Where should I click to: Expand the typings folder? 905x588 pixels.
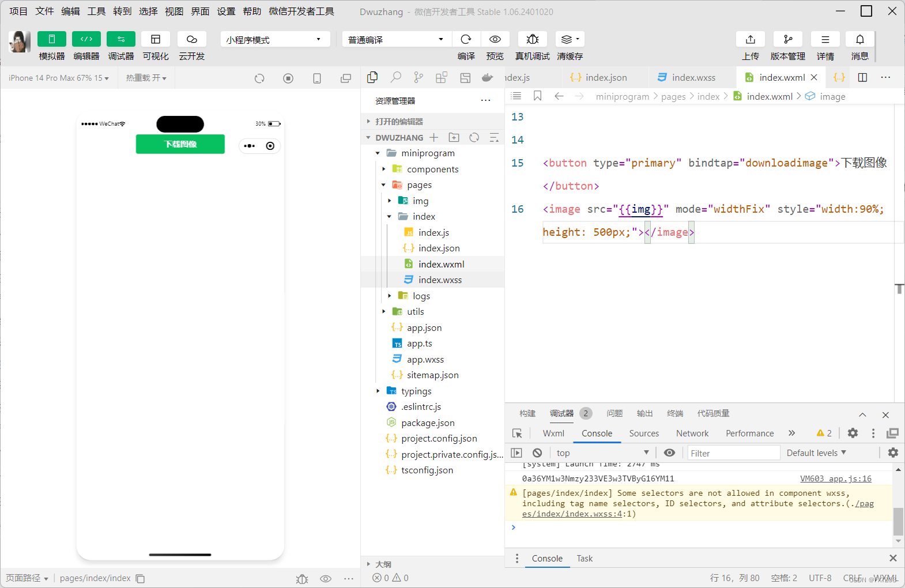tap(432, 391)
